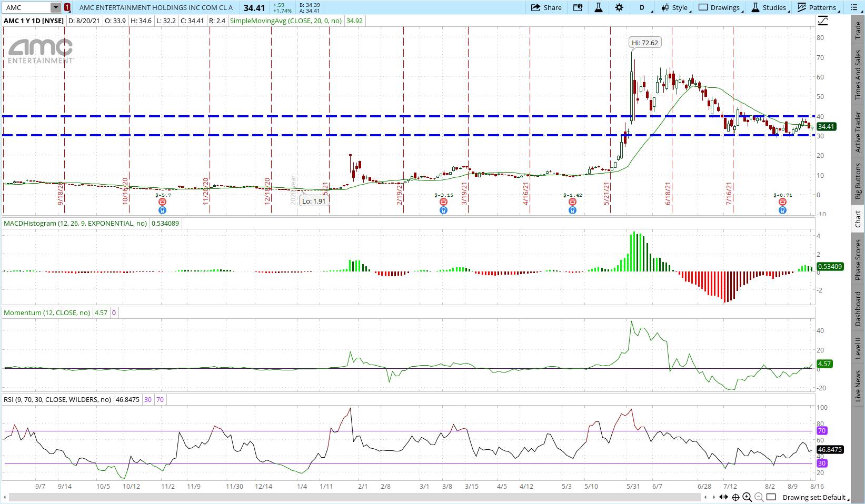The height and width of the screenshot is (504, 865).
Task: Open the Studies menu
Action: tap(769, 7)
